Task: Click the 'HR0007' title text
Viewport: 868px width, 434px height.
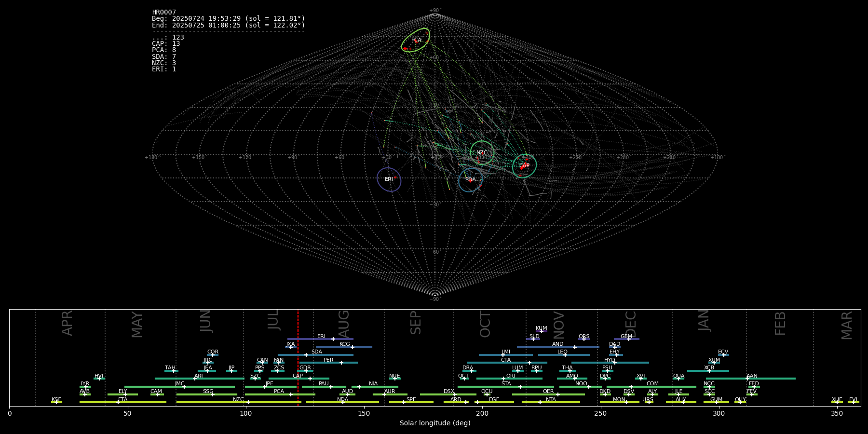Action: tap(164, 13)
